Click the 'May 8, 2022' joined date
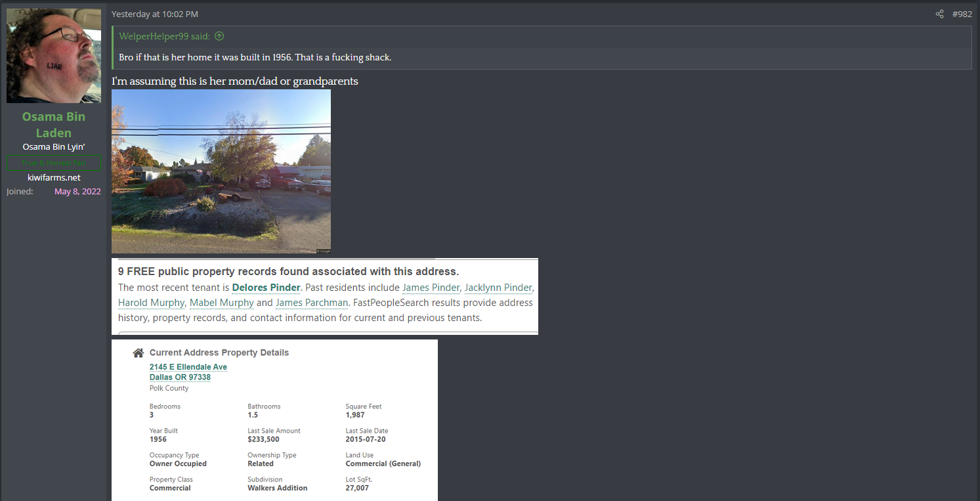Viewport: 980px width, 501px height. point(77,192)
